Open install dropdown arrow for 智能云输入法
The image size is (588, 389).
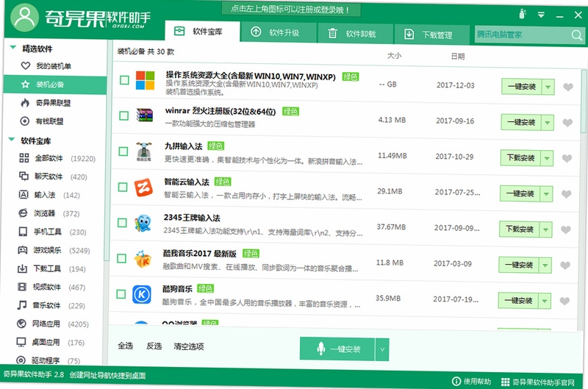[546, 194]
